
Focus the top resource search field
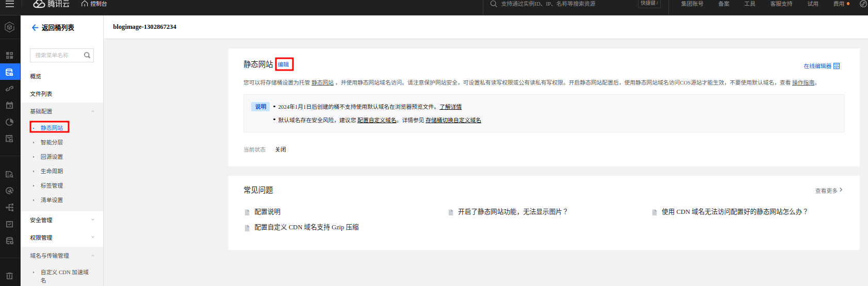click(x=562, y=4)
